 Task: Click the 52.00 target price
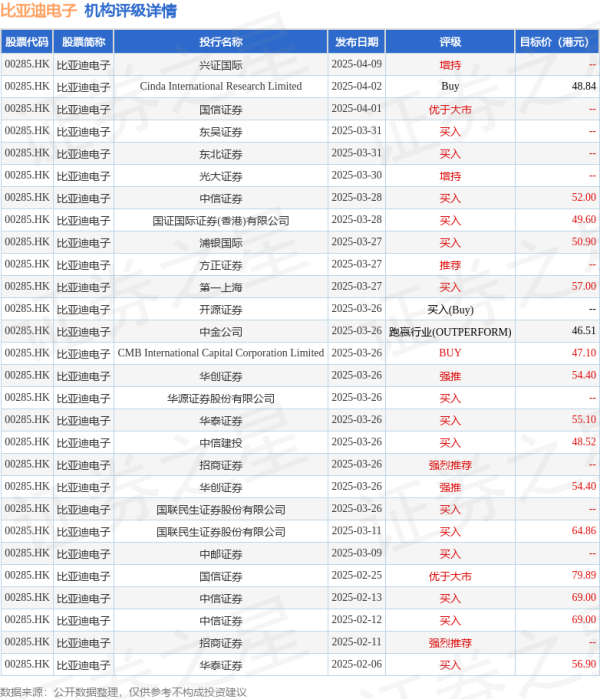point(584,197)
